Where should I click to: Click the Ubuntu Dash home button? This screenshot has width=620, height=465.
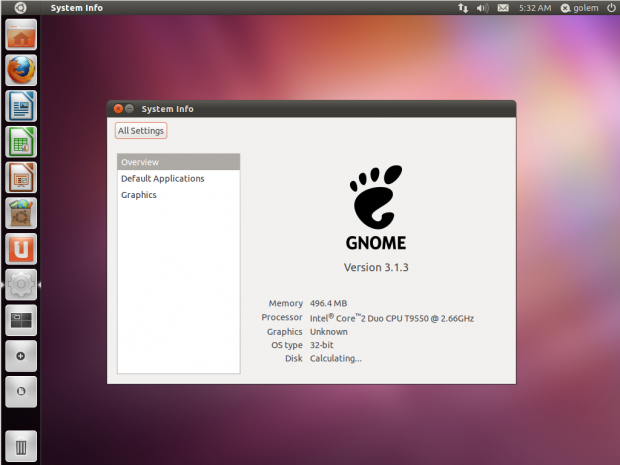21,8
